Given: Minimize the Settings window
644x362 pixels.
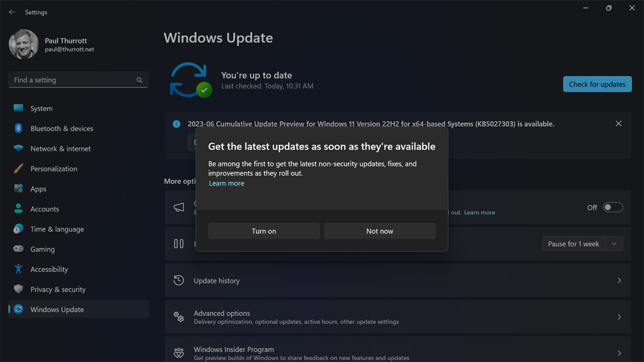Looking at the screenshot, I should point(585,8).
